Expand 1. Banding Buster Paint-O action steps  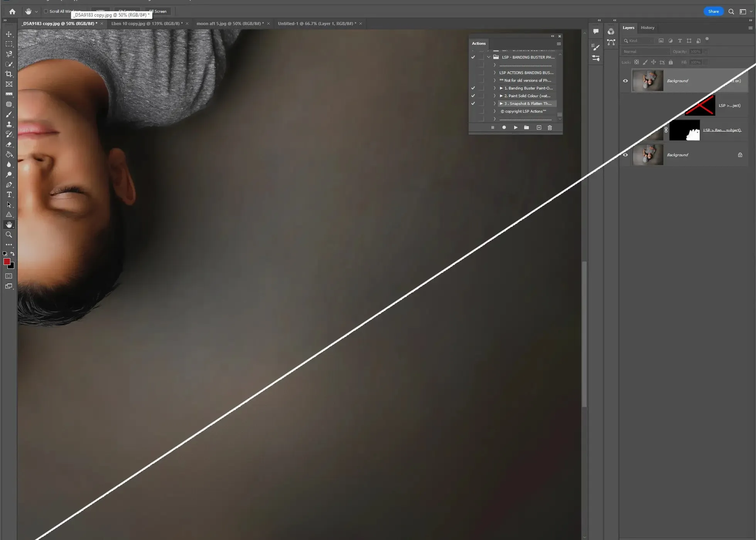coord(494,88)
